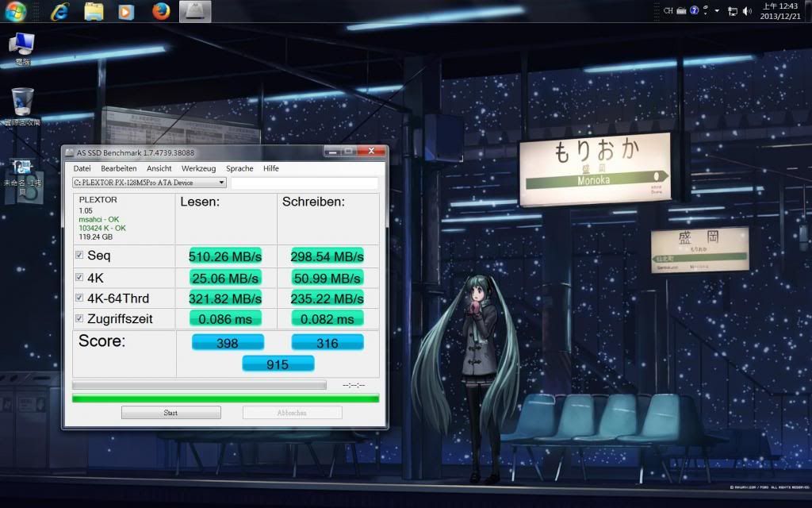Open the volume speaker tray icon

pos(747,11)
